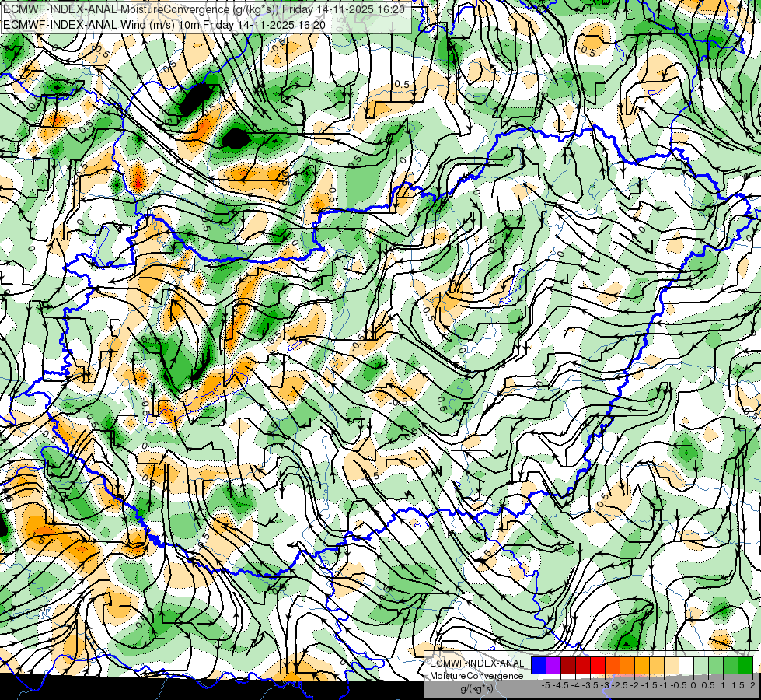This screenshot has height=700, width=761.
Task: Click the 1.5 tick value on legend scale
Action: click(x=738, y=685)
